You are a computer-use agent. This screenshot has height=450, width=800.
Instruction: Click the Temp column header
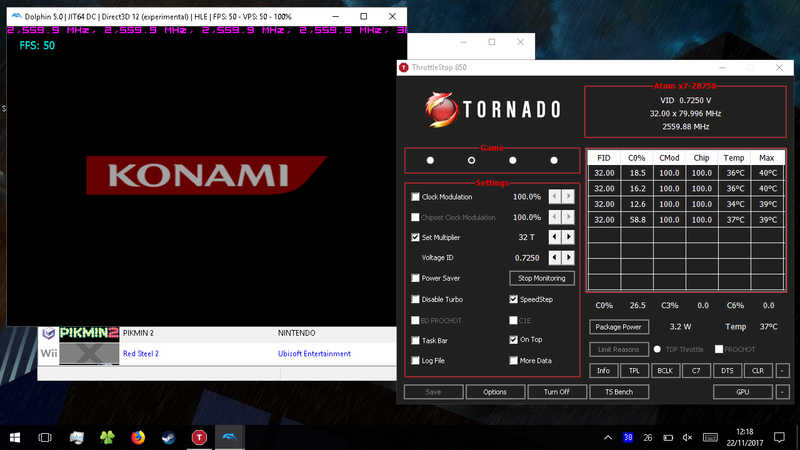click(734, 158)
